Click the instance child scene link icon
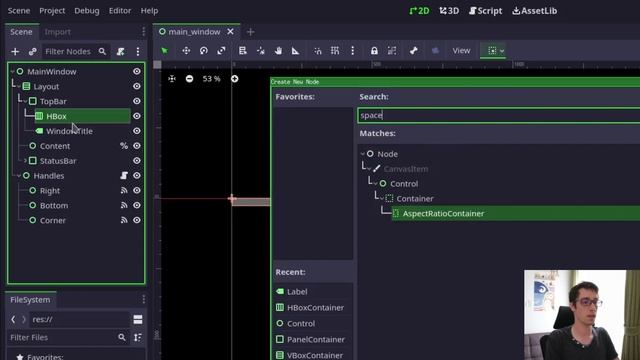The image size is (640, 360). [33, 51]
